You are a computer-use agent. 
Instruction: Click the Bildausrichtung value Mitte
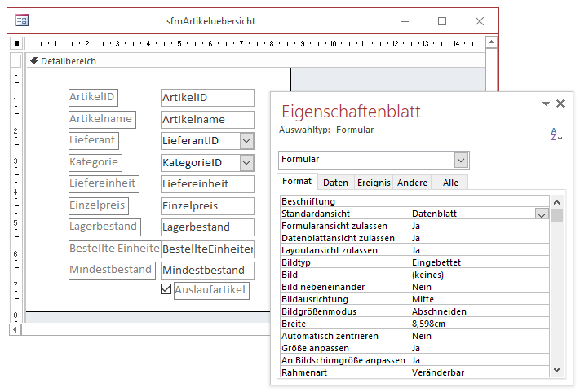tap(479, 299)
